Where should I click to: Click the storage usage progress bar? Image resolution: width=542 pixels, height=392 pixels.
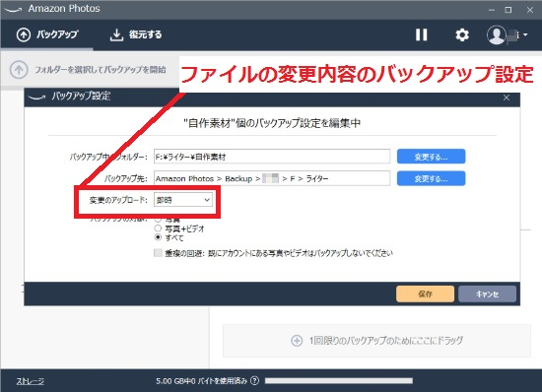coord(339,381)
